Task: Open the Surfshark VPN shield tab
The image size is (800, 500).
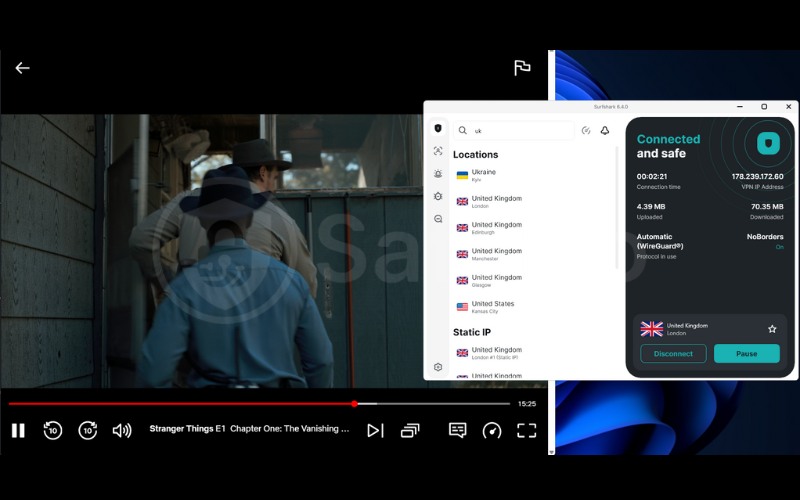Action: 438,129
